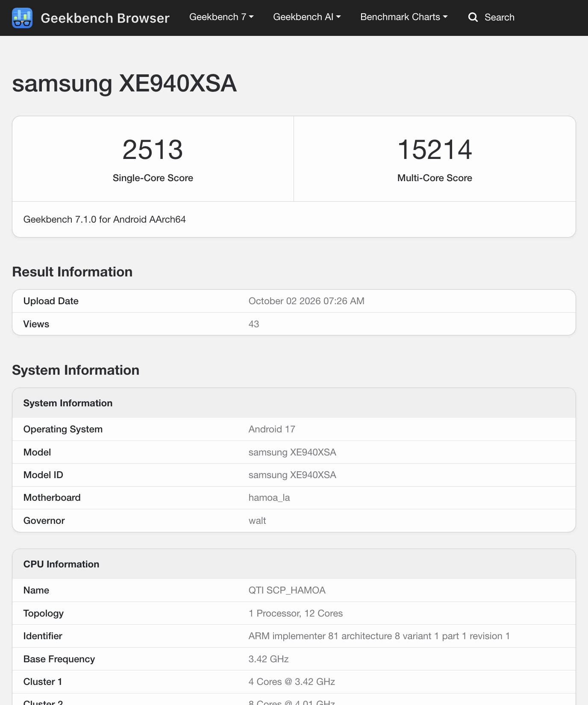This screenshot has height=705, width=588.
Task: Click the Multi-Core Score label
Action: pos(435,178)
